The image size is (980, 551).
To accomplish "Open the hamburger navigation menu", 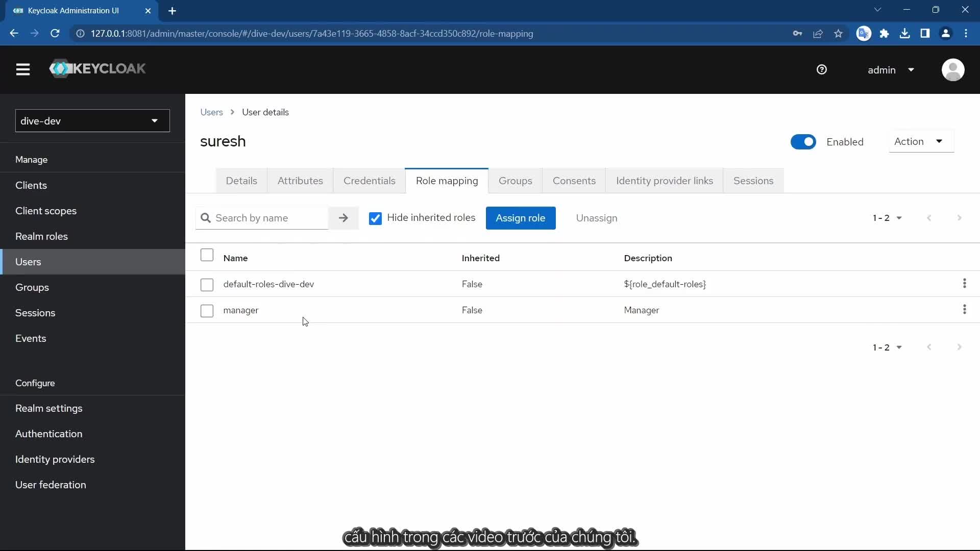I will pos(23,69).
